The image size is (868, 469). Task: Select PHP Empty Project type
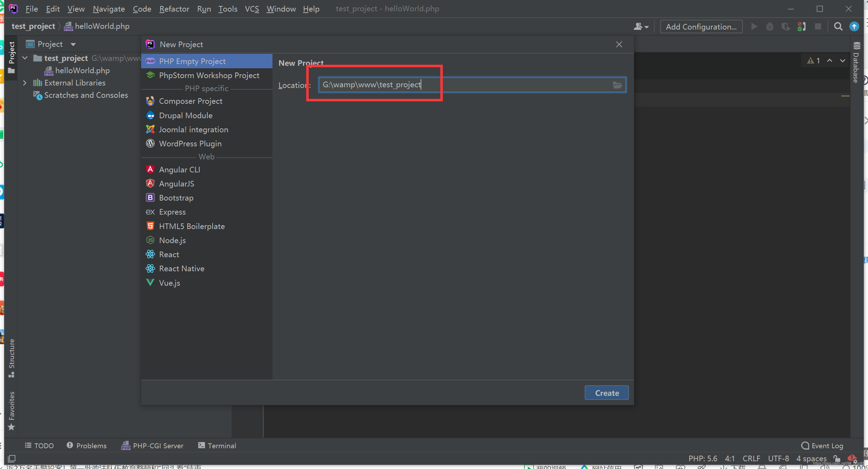207,61
